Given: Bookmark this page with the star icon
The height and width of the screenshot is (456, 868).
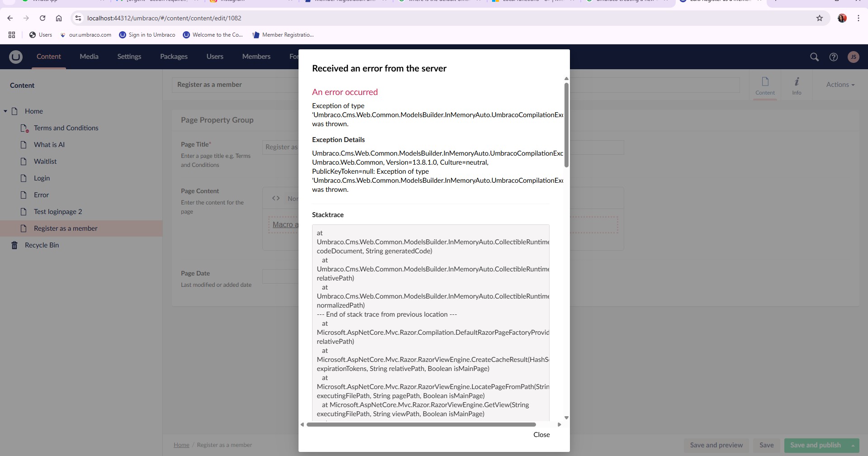Looking at the screenshot, I should pos(820,18).
